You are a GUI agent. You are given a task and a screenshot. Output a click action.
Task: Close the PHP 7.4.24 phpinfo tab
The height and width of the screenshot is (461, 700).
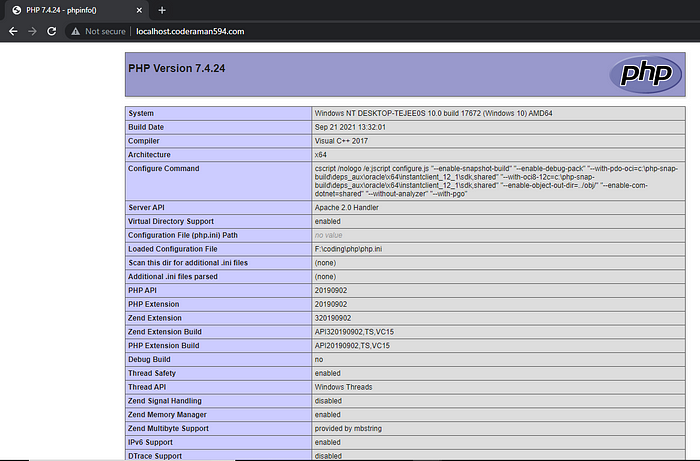[139, 10]
